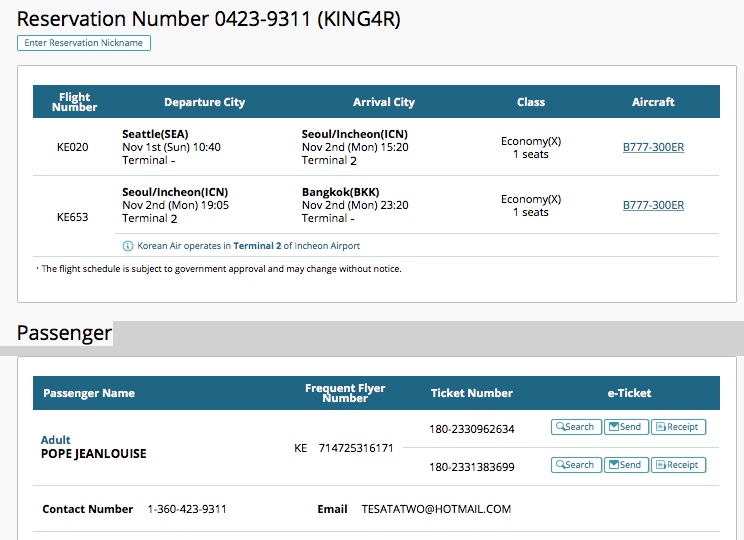Click the email address TESATATWO@HOTMAIL.COM

[436, 509]
